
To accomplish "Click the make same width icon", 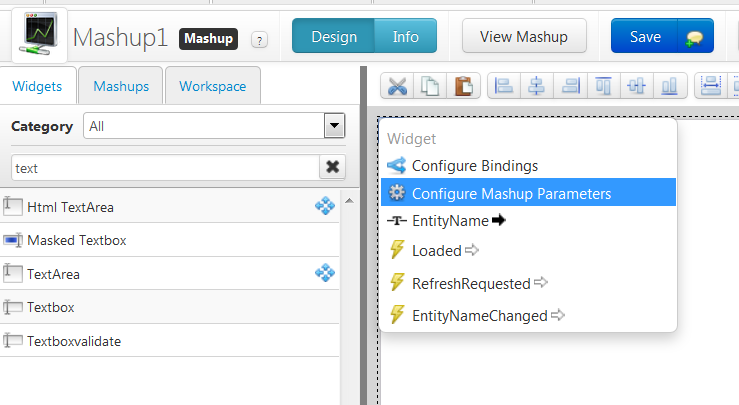I will [x=711, y=86].
